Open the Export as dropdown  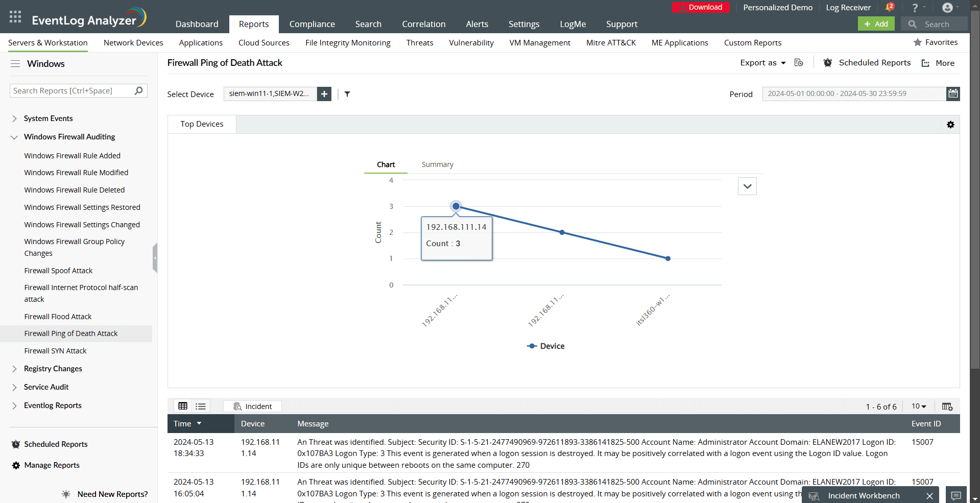pos(762,62)
